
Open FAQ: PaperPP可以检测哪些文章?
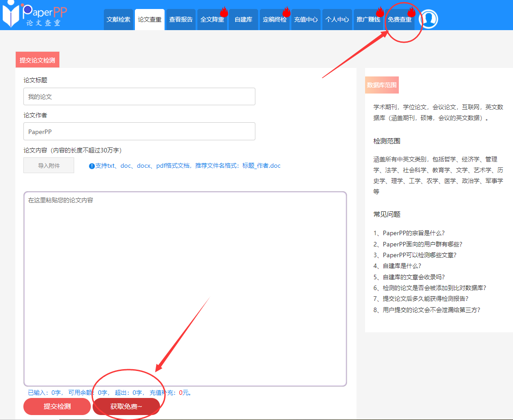point(415,255)
